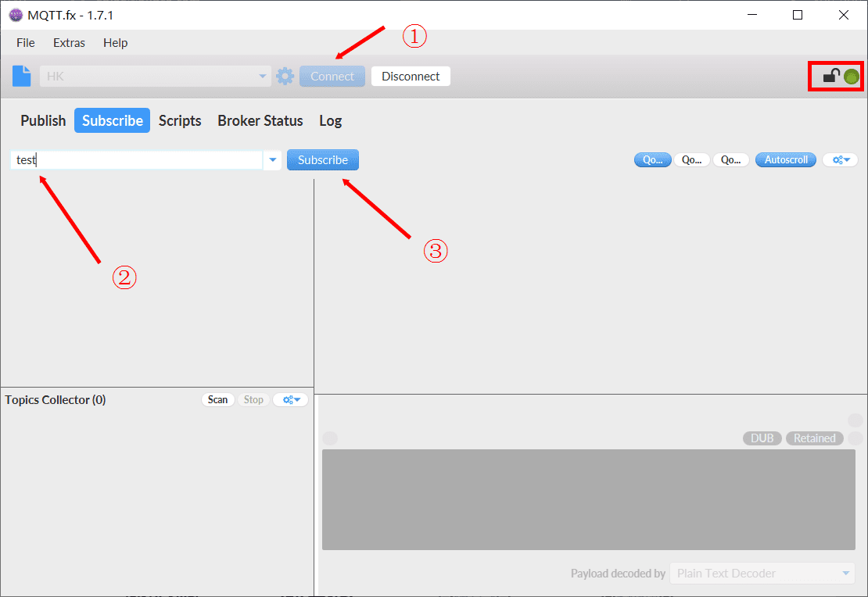The height and width of the screenshot is (597, 868).
Task: Click the Disconnect button
Action: (x=411, y=77)
